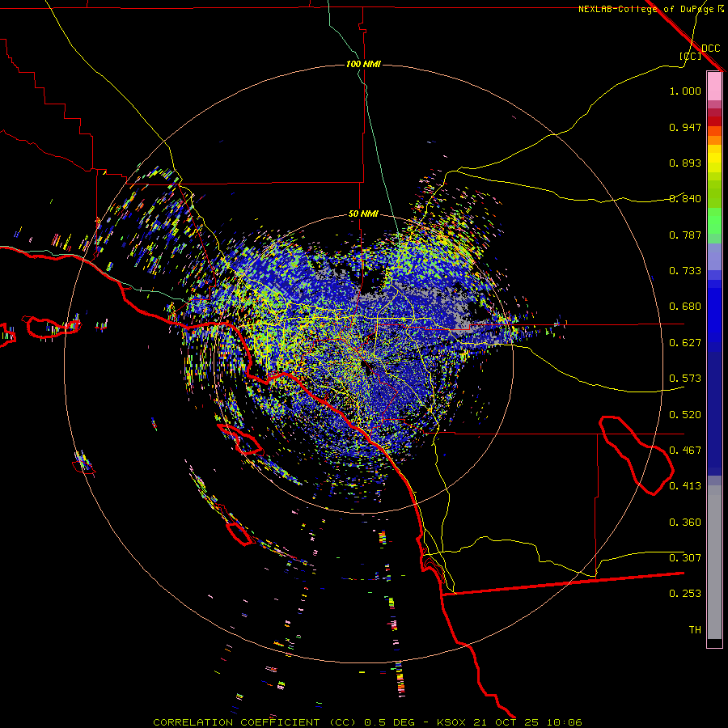This screenshot has width=728, height=728.
Task: Click the 100 NMI range ring label
Action: pyautogui.click(x=363, y=64)
